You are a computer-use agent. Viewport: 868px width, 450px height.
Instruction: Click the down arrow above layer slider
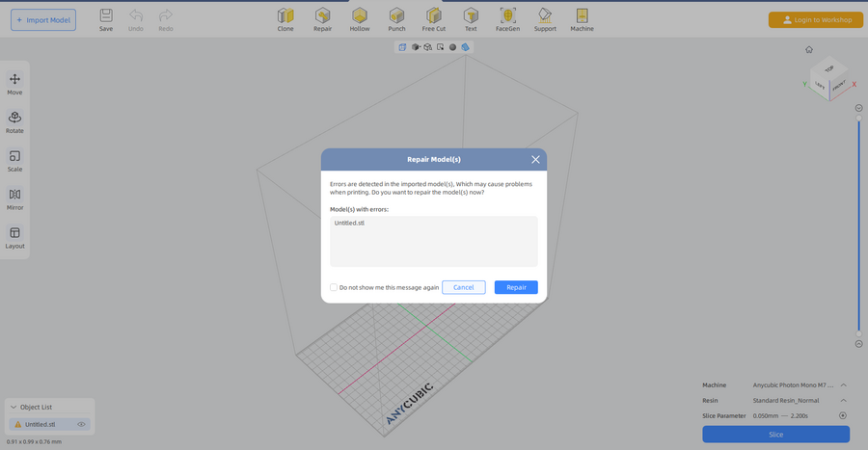(858, 108)
